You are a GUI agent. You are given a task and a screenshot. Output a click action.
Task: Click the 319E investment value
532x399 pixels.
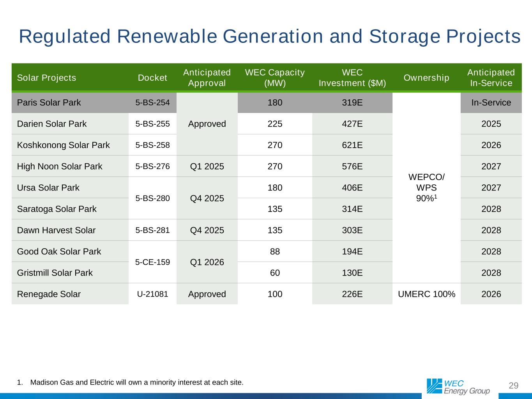(352, 102)
